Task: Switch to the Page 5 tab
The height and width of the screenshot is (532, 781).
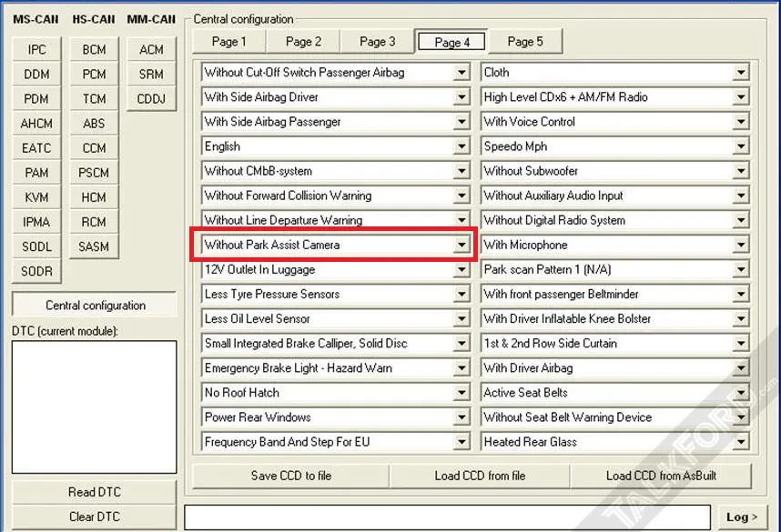Action: pyautogui.click(x=525, y=41)
